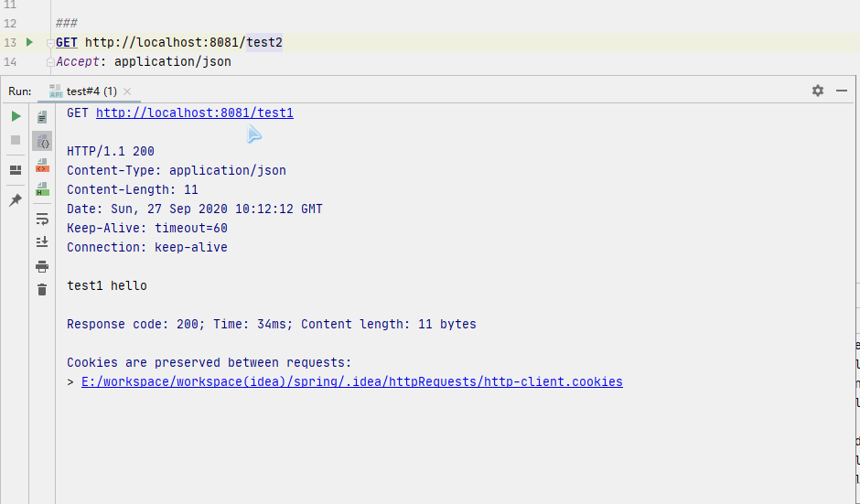
Task: Clear all output with trash icon
Action: pos(42,290)
